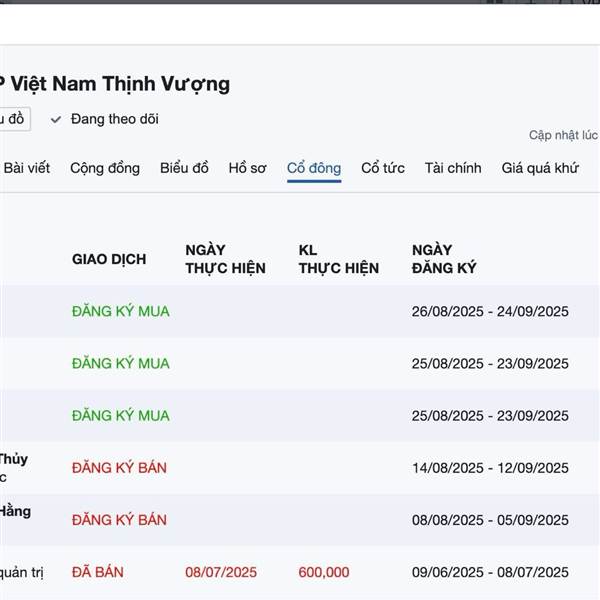Toggle the Đang theo dõi follow button

pyautogui.click(x=104, y=119)
